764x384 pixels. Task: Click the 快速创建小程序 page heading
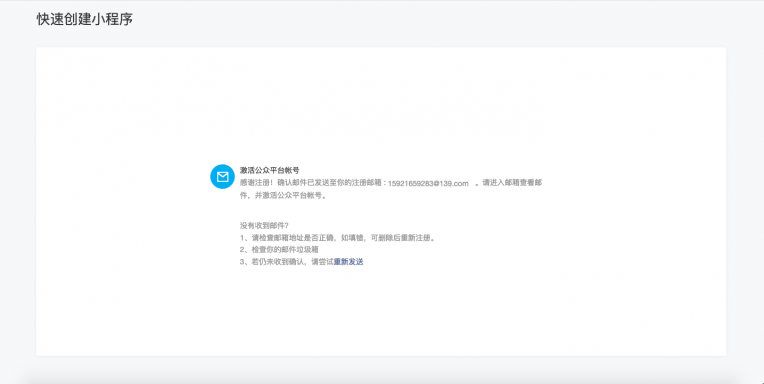click(x=85, y=19)
